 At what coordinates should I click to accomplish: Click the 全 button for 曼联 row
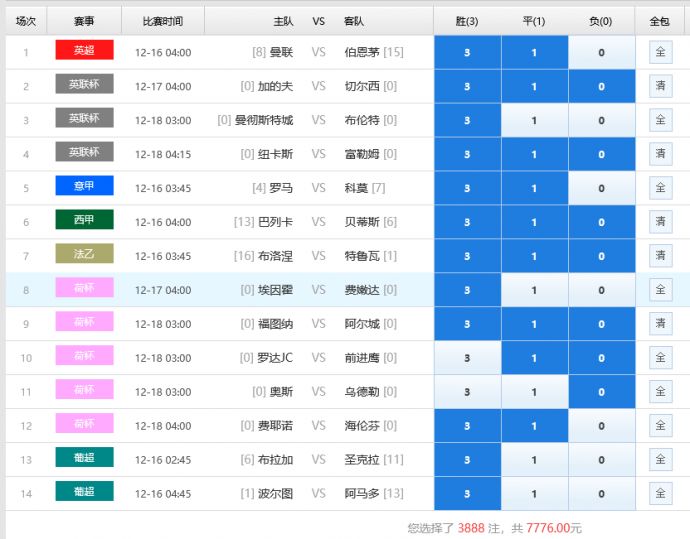coord(660,52)
